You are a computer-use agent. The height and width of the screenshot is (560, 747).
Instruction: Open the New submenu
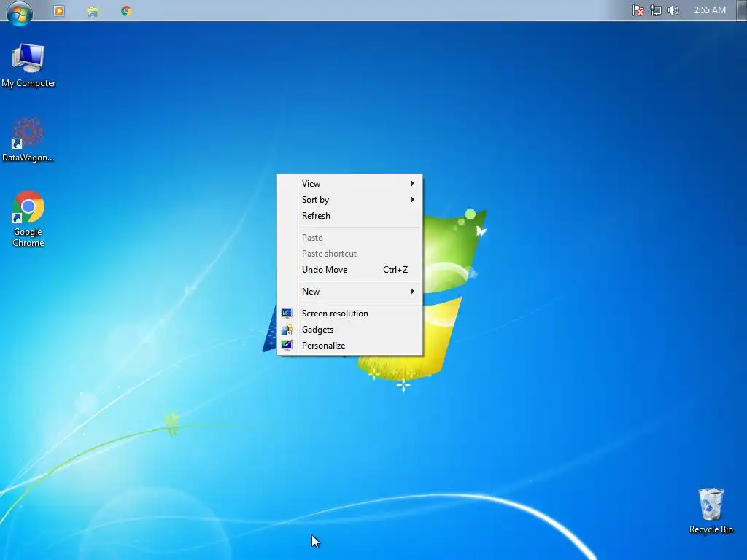coord(349,292)
